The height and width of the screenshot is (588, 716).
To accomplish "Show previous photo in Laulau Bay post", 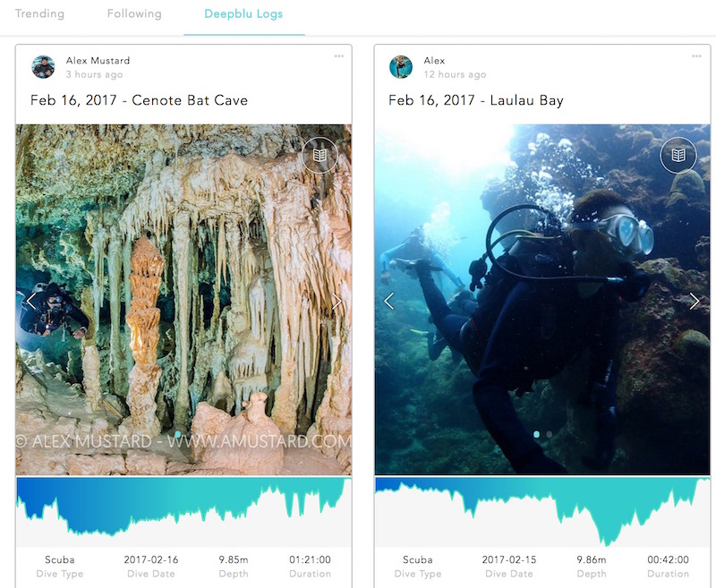I will point(389,301).
